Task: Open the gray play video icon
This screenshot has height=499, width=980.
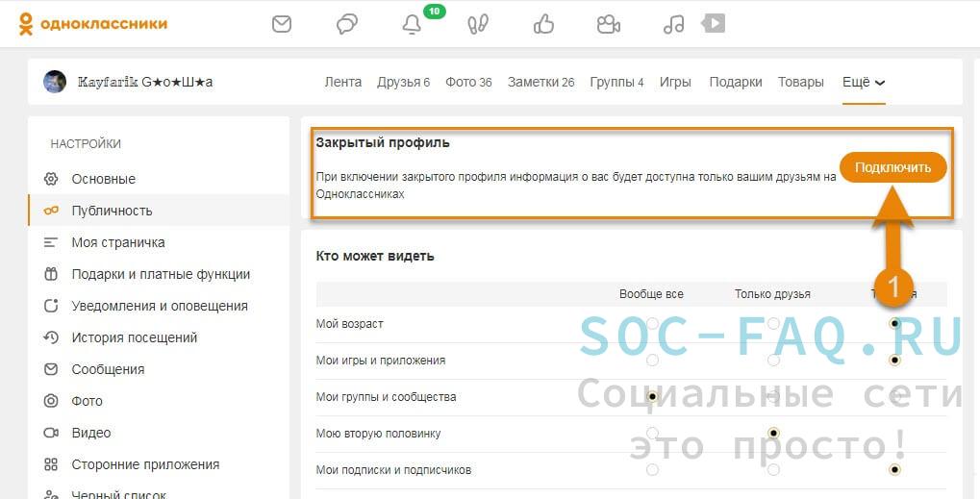Action: tap(714, 24)
